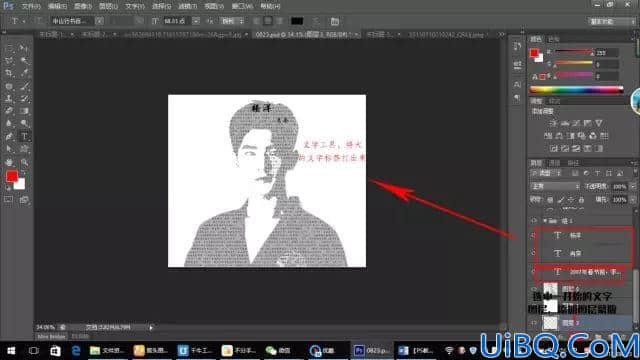Select the Magic Wand tool
The width and height of the screenshot is (640, 360).
pyautogui.click(x=24, y=61)
